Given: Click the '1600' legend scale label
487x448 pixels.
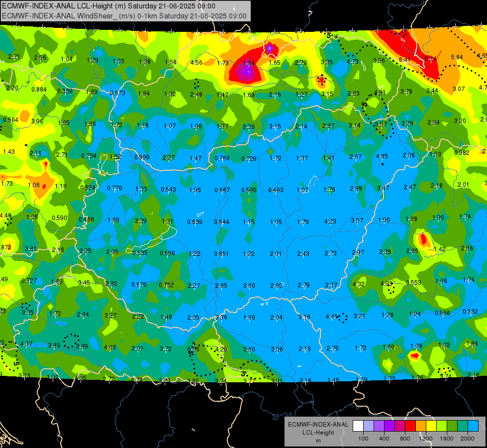Looking at the screenshot, I should point(447,439).
